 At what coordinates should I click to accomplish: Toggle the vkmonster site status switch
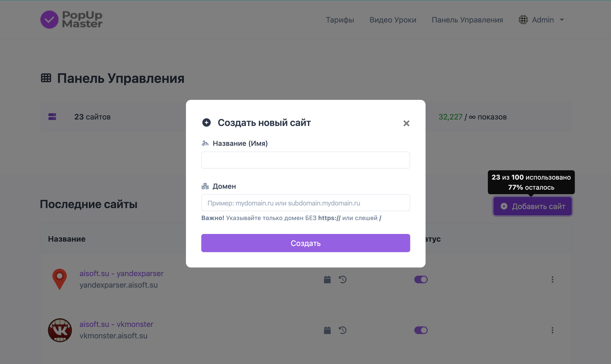(x=421, y=330)
